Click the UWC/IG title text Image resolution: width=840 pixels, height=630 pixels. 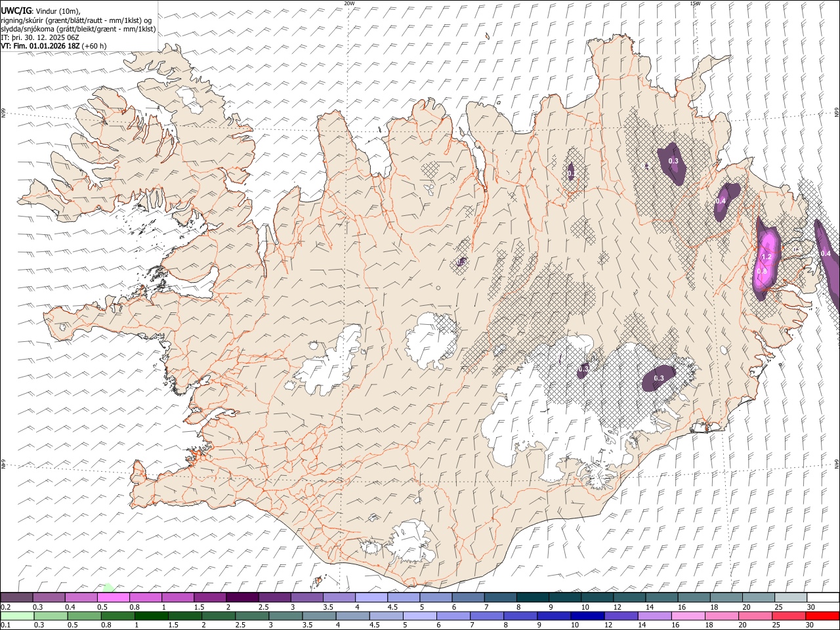[15, 11]
